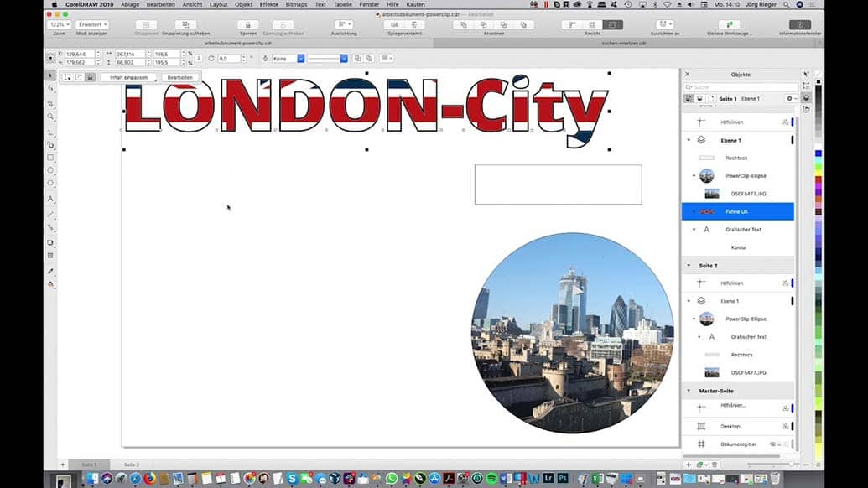Click the horizontal Spiegelverkehrt mirror icon
Viewport: 868px width, 488px height.
[394, 24]
